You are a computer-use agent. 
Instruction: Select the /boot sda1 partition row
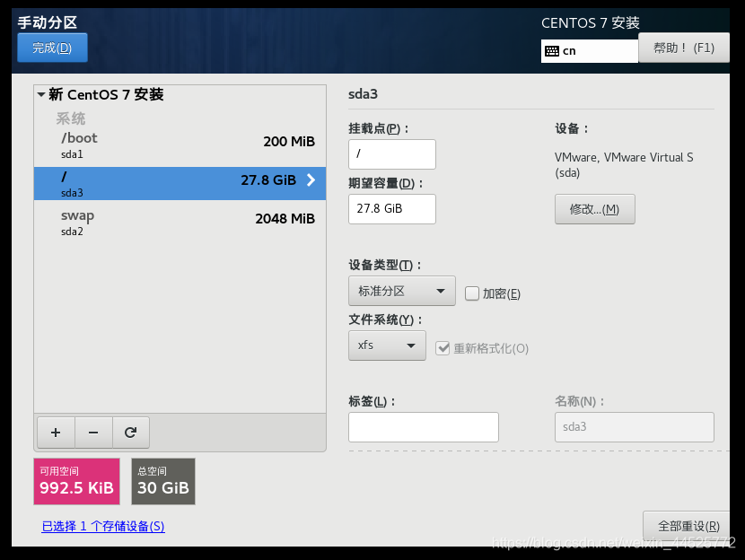point(180,144)
